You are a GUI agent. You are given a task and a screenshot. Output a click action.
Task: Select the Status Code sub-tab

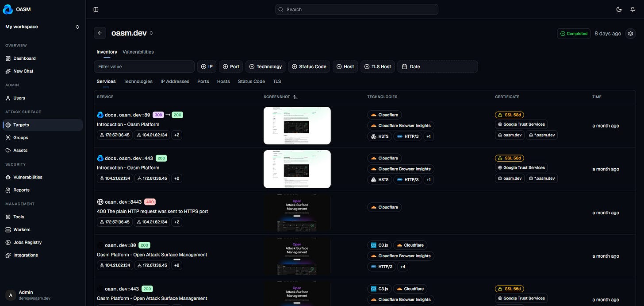click(x=251, y=81)
